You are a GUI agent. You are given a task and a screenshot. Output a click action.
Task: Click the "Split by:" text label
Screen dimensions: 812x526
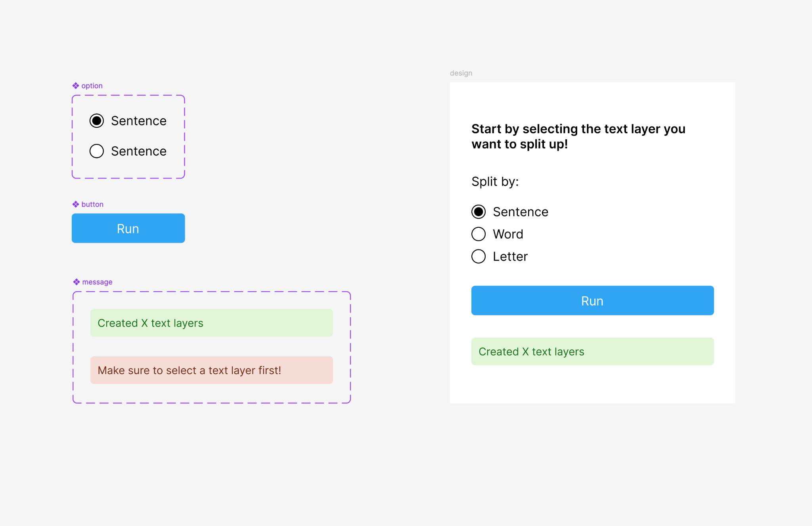(x=495, y=182)
